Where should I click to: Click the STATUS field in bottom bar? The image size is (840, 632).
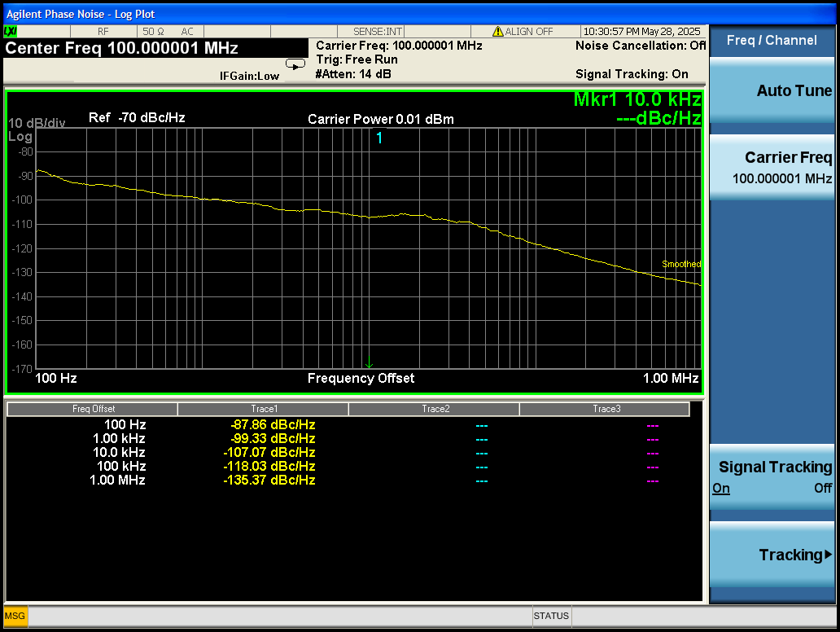(551, 616)
